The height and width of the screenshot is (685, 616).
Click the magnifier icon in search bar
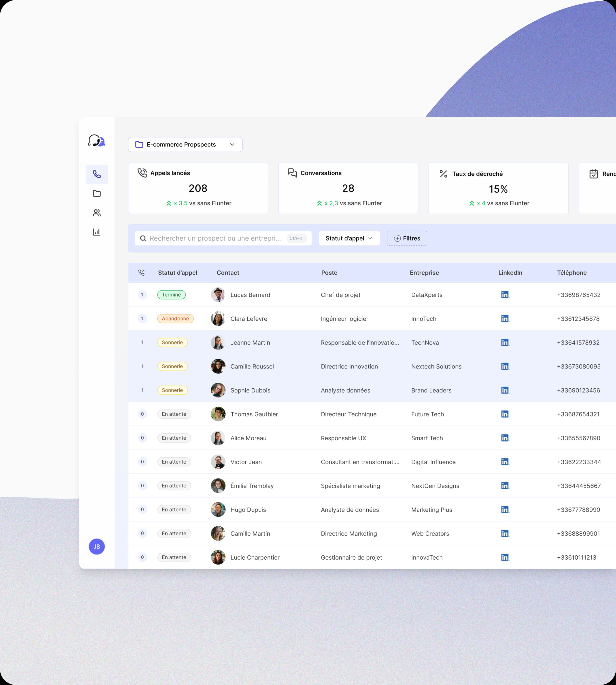pyautogui.click(x=143, y=238)
